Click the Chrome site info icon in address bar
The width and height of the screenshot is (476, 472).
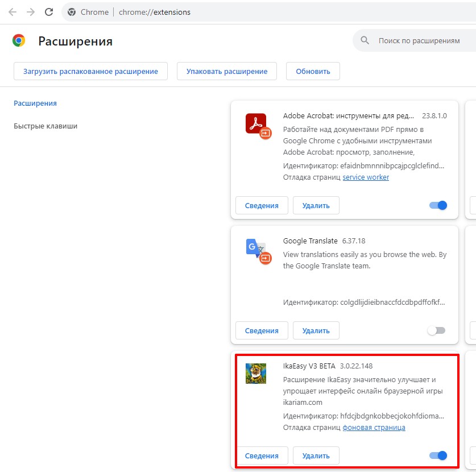(72, 12)
